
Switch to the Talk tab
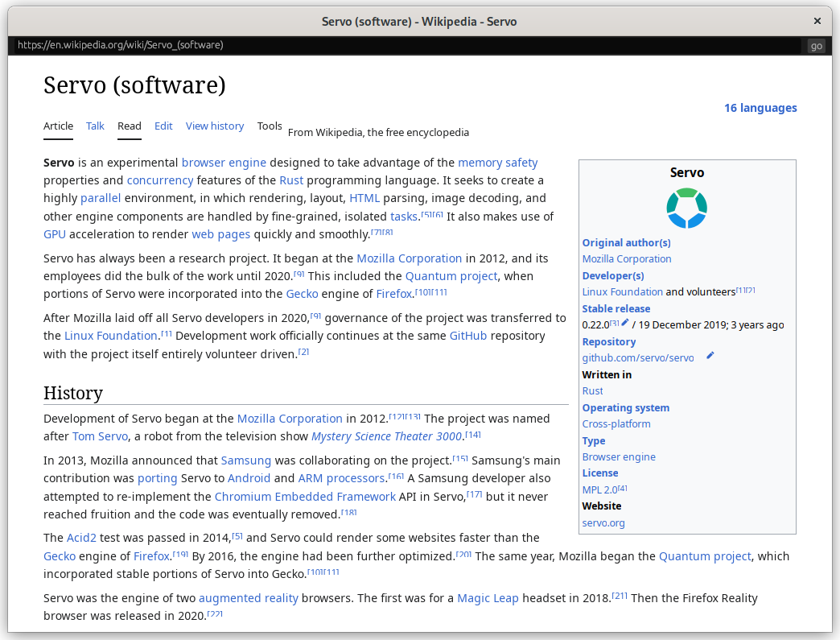pos(95,126)
